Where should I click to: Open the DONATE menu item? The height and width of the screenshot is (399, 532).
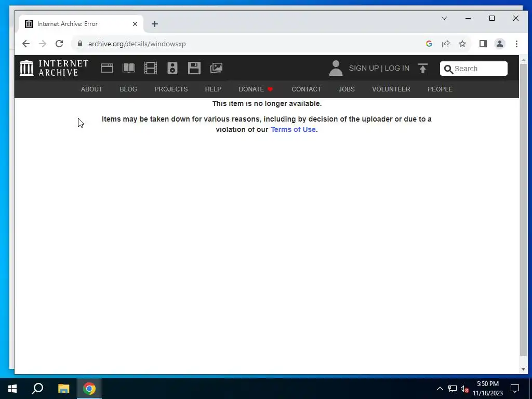(x=256, y=89)
